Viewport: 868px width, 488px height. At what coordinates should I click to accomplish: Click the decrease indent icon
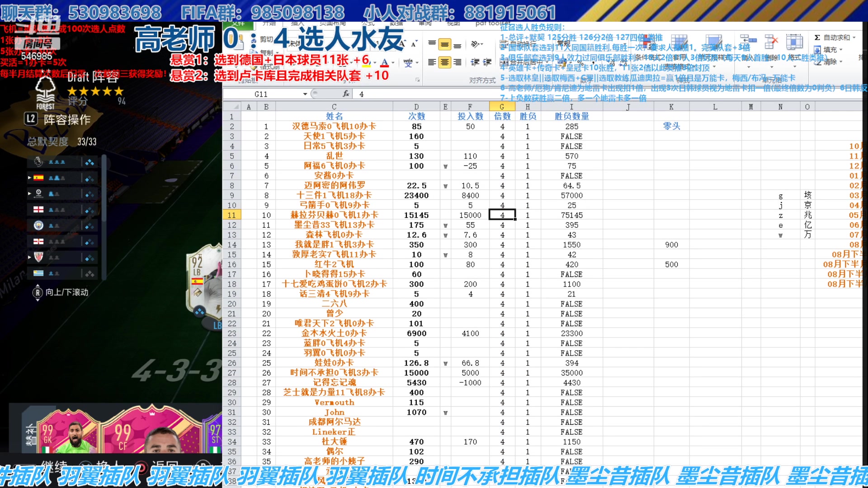(475, 62)
